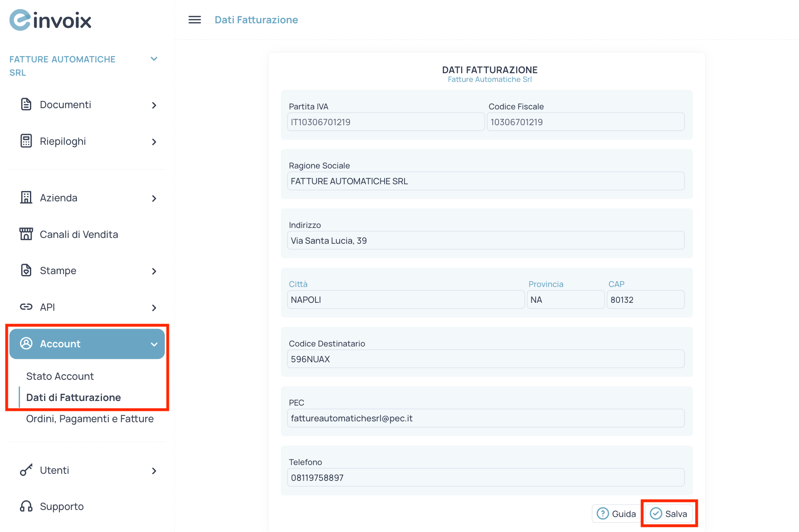Click the Supporto headset icon
Image resolution: width=799 pixels, height=532 pixels.
[26, 506]
